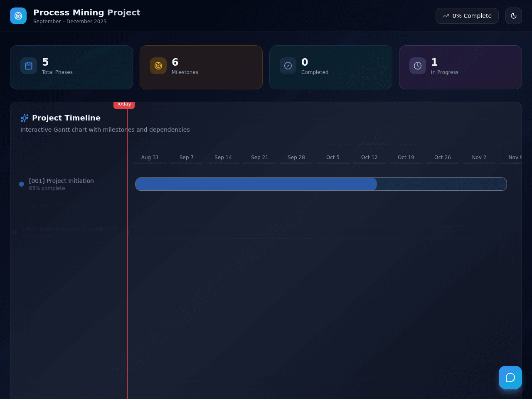
Task: Click the blue dot beside Project Initiation
Action: pos(22,184)
